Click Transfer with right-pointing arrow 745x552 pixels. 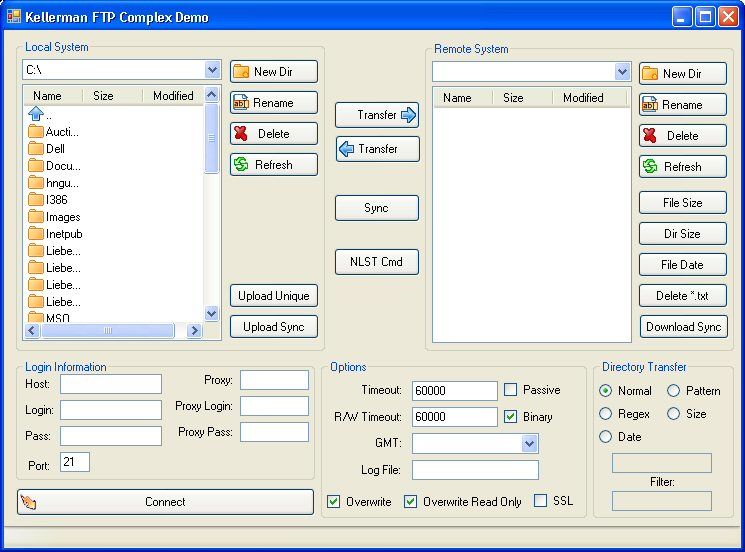pyautogui.click(x=376, y=115)
